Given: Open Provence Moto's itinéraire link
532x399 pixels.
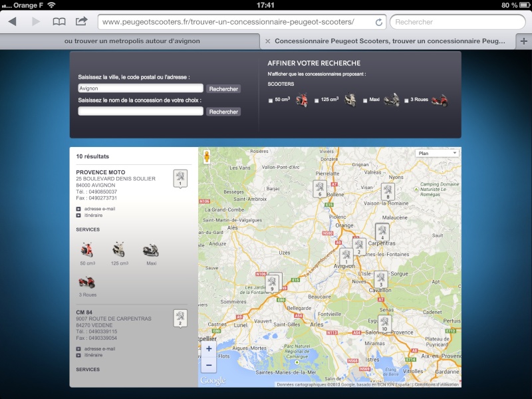Looking at the screenshot, I should (93, 215).
